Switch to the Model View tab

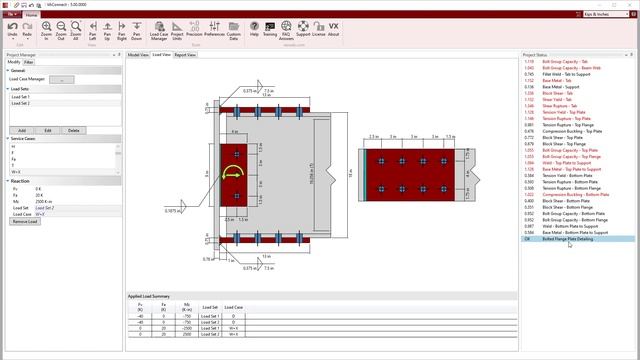coord(138,55)
